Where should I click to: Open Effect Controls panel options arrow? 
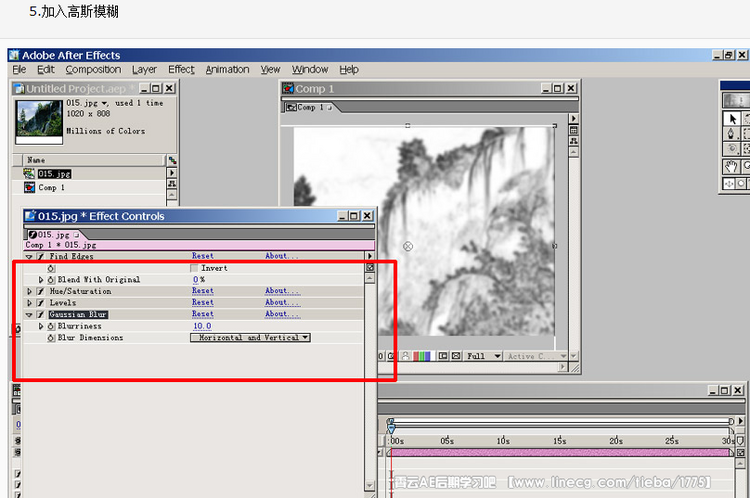pos(370,256)
